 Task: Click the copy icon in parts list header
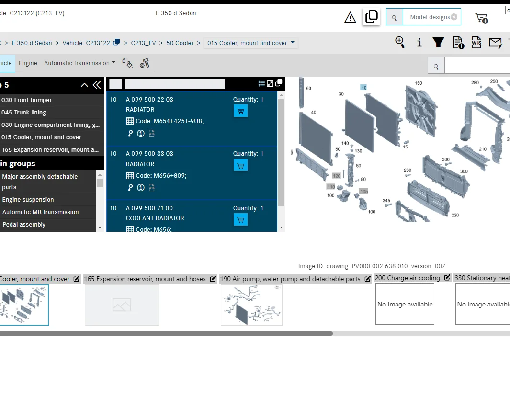[279, 83]
